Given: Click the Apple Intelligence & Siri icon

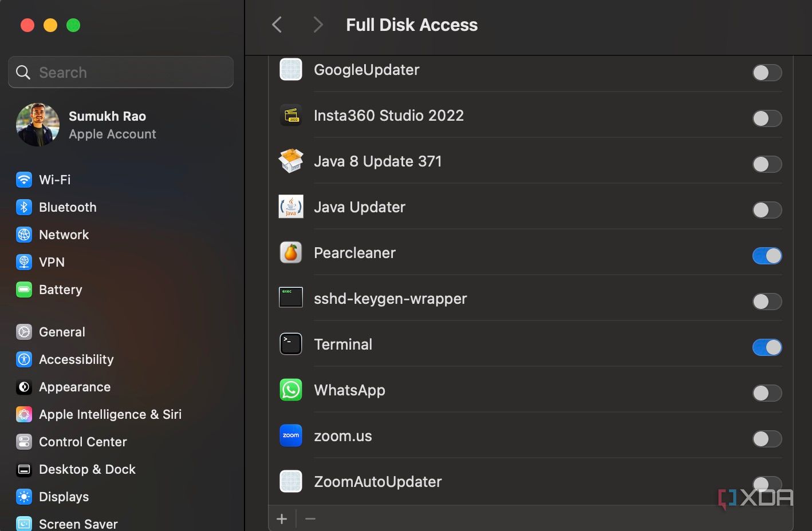Looking at the screenshot, I should (x=24, y=414).
